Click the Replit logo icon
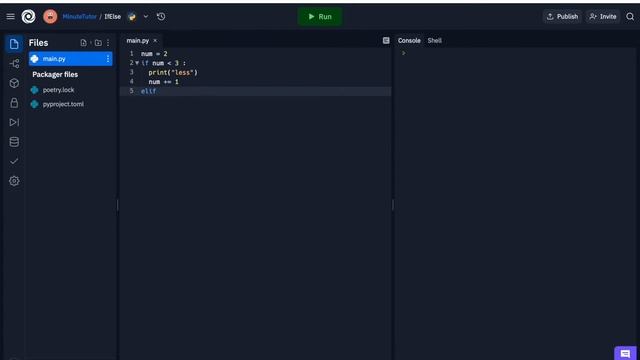Screen dimensions: 640x360 pyautogui.click(x=28, y=17)
